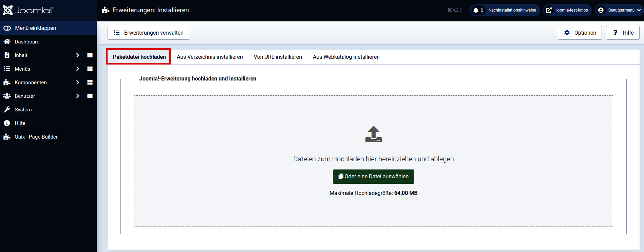This screenshot has width=644, height=252.
Task: Open the joomla-test-ionos site link
Action: point(567,10)
